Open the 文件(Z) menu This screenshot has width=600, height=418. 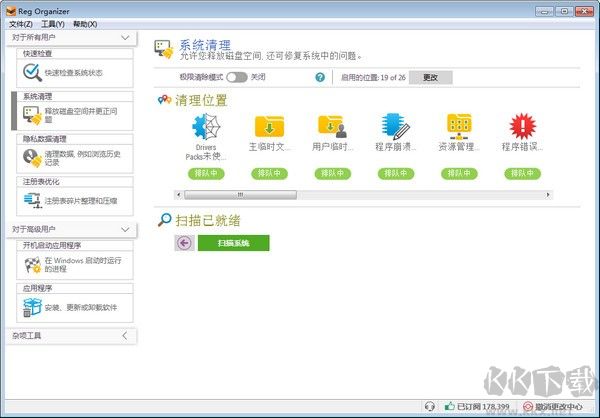21,24
